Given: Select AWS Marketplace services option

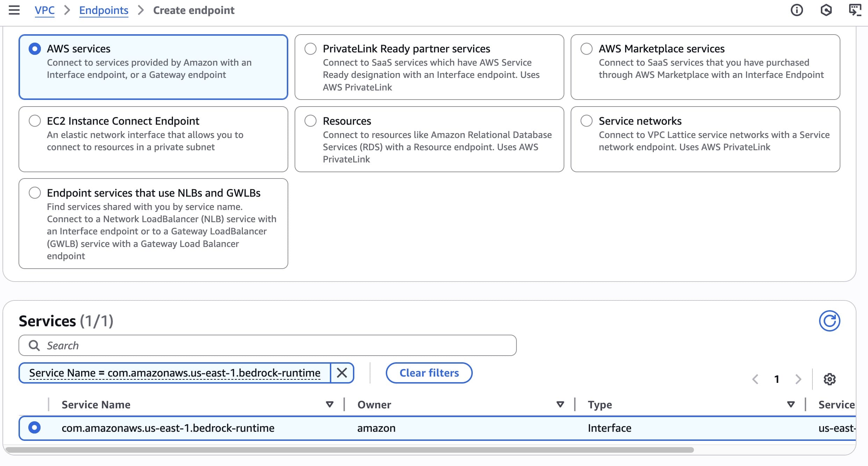Looking at the screenshot, I should pyautogui.click(x=586, y=49).
